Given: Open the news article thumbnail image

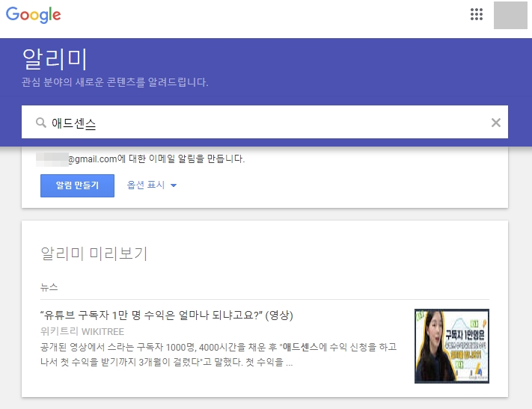Looking at the screenshot, I should click(452, 346).
